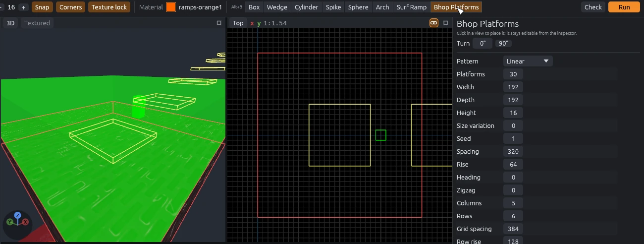Open the orange material color swatch

coord(171,7)
